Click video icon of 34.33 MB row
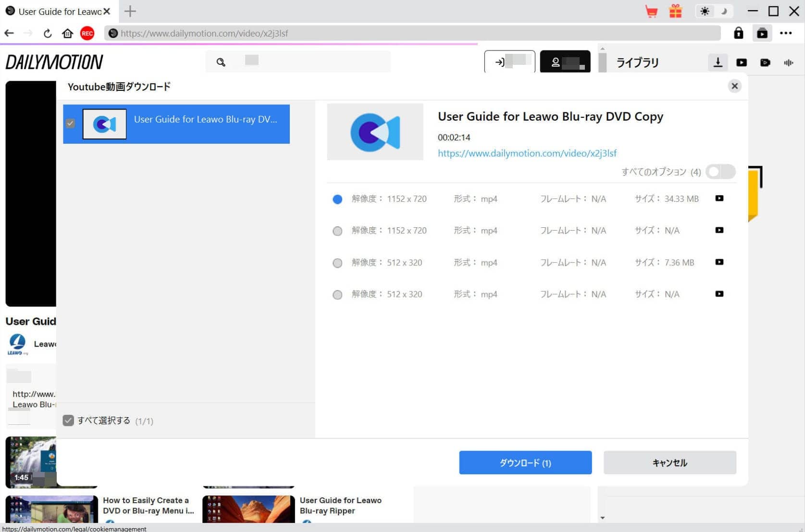805x532 pixels. [x=719, y=198]
